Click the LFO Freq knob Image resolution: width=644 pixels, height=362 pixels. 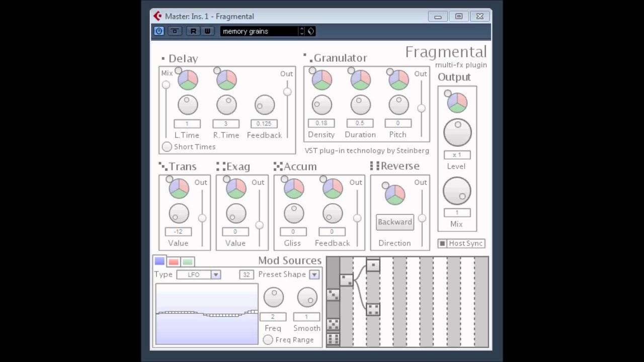coord(274,297)
